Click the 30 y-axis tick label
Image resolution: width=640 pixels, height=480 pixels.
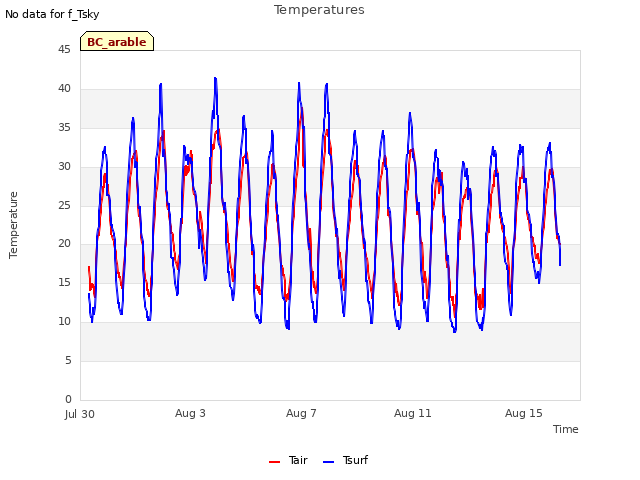click(64, 166)
